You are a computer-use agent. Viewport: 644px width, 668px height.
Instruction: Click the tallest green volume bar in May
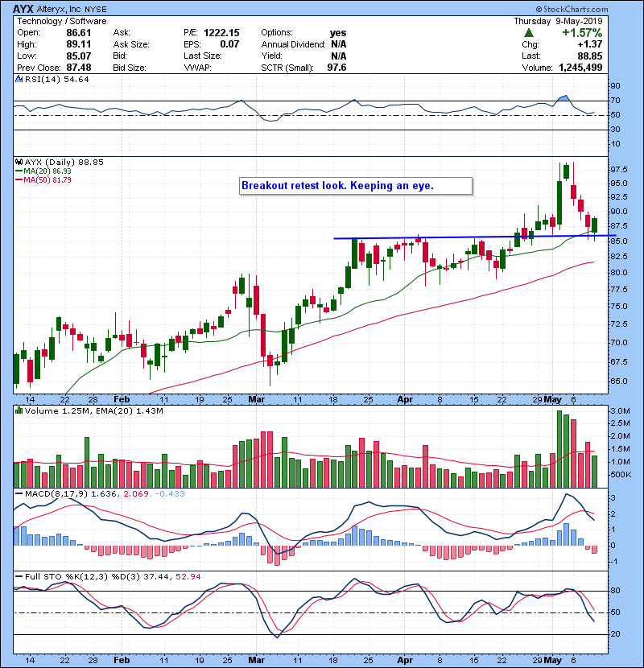559,449
